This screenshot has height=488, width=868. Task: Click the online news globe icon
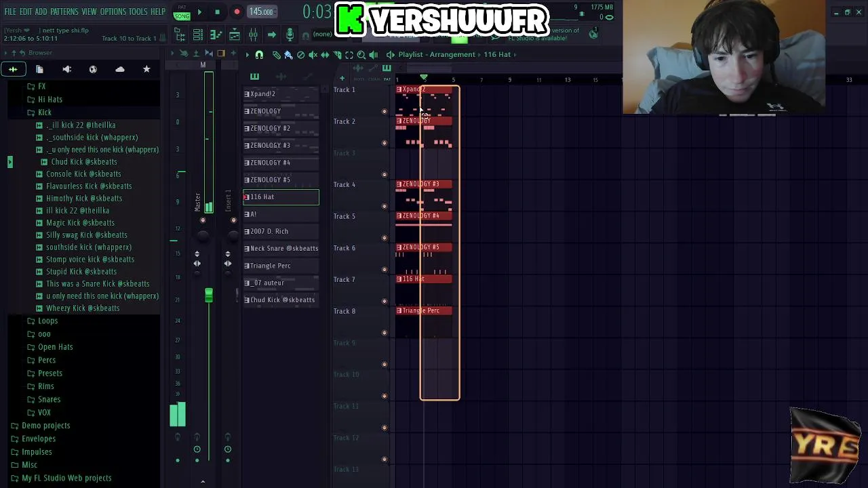click(x=594, y=34)
